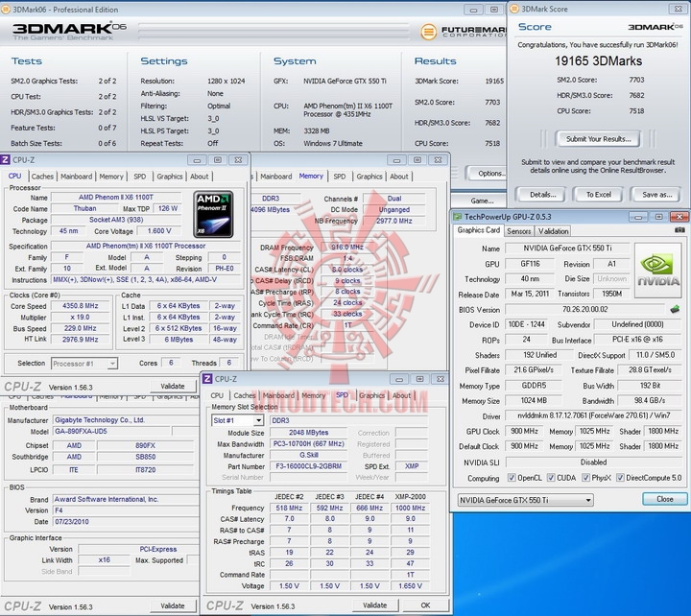Image resolution: width=691 pixels, height=616 pixels.
Task: Click the GPU-Z title bar app icon
Action: pyautogui.click(x=459, y=218)
